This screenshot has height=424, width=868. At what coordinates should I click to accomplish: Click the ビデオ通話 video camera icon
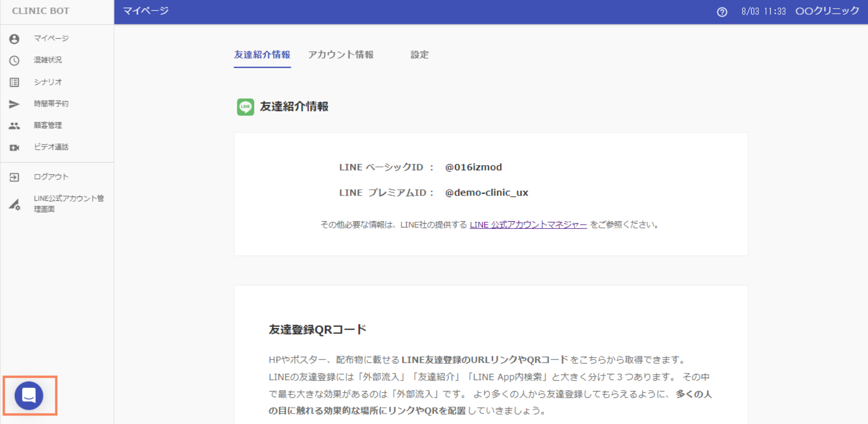click(14, 148)
